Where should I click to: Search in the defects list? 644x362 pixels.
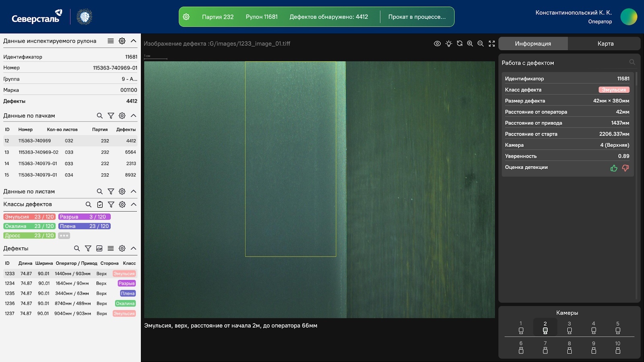tap(77, 249)
